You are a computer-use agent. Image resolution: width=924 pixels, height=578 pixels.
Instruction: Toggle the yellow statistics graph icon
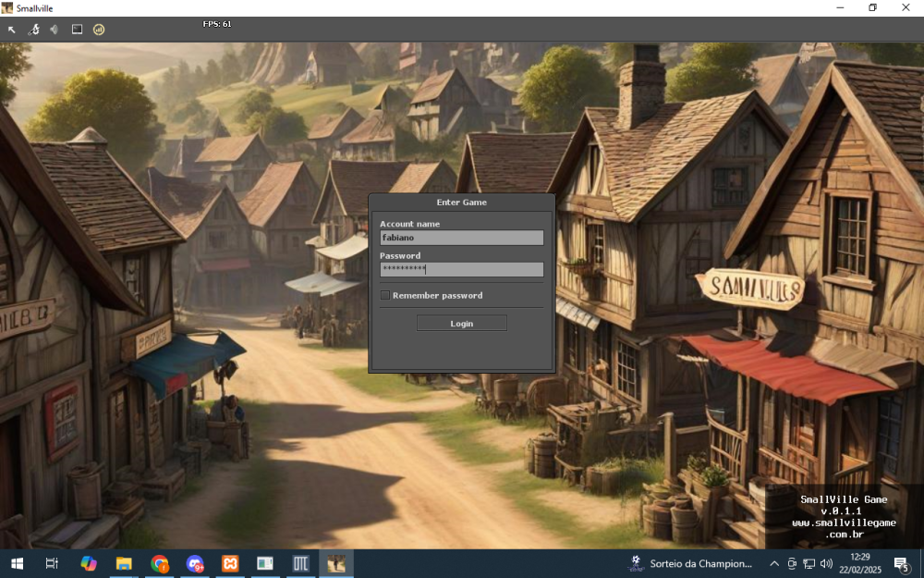pos(99,30)
